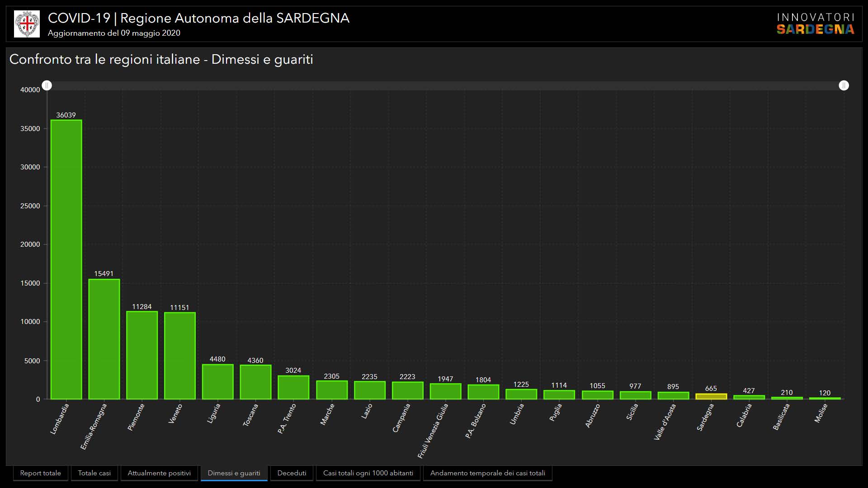Click the Sardegna region crest logo

[x=27, y=24]
